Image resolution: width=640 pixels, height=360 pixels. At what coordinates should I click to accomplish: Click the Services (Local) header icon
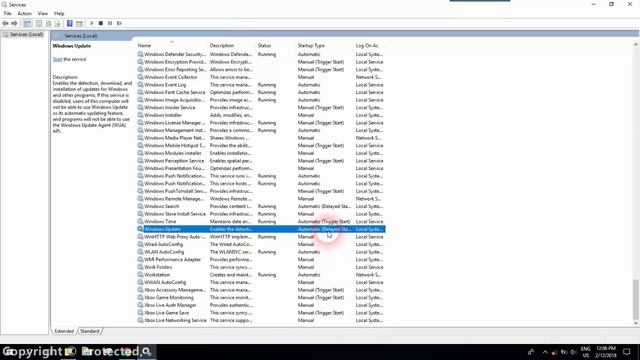pyautogui.click(x=58, y=36)
